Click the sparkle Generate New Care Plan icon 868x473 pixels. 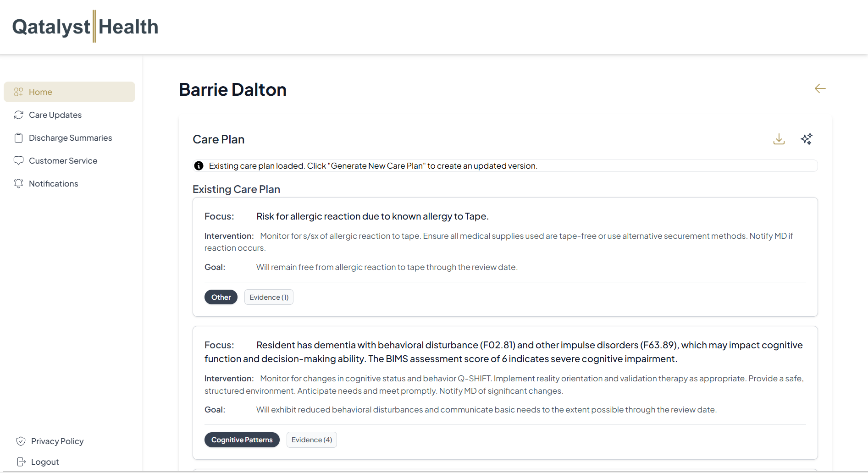coord(806,139)
